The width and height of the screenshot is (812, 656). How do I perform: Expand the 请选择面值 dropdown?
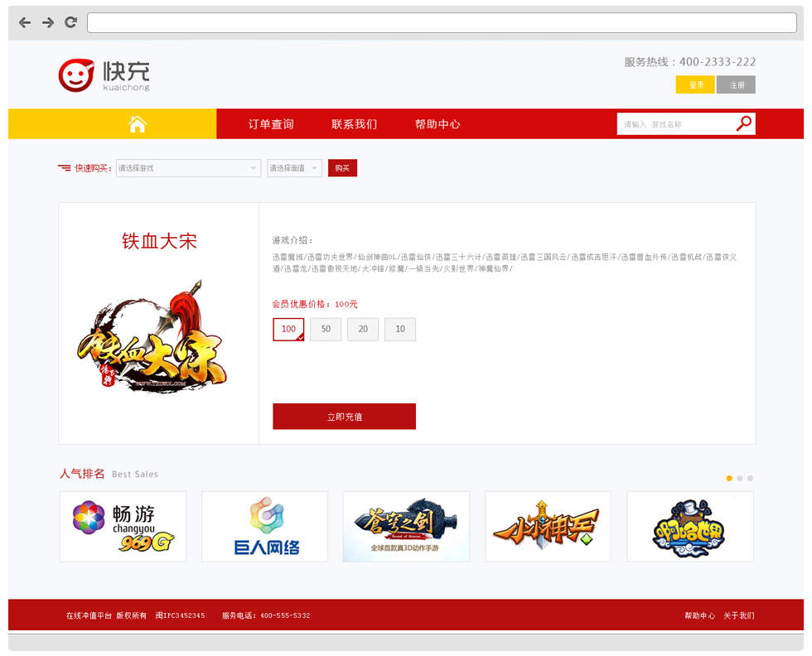pyautogui.click(x=295, y=168)
